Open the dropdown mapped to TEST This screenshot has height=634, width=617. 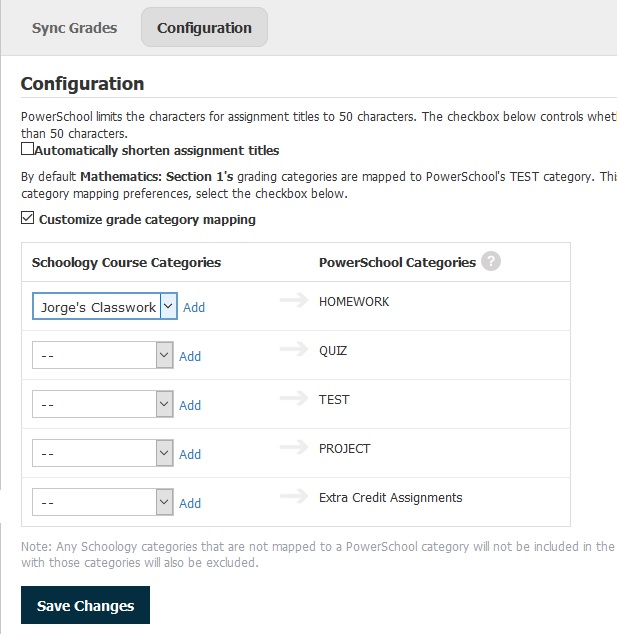[102, 404]
